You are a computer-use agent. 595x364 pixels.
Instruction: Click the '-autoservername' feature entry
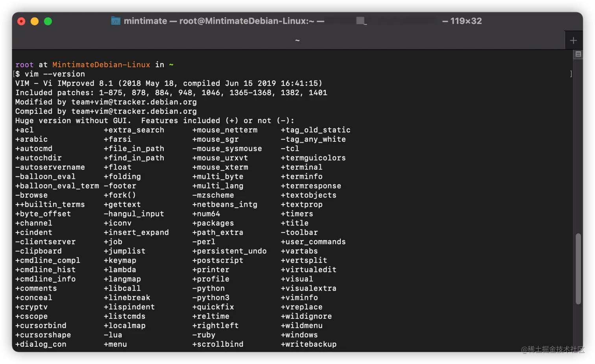(x=50, y=167)
